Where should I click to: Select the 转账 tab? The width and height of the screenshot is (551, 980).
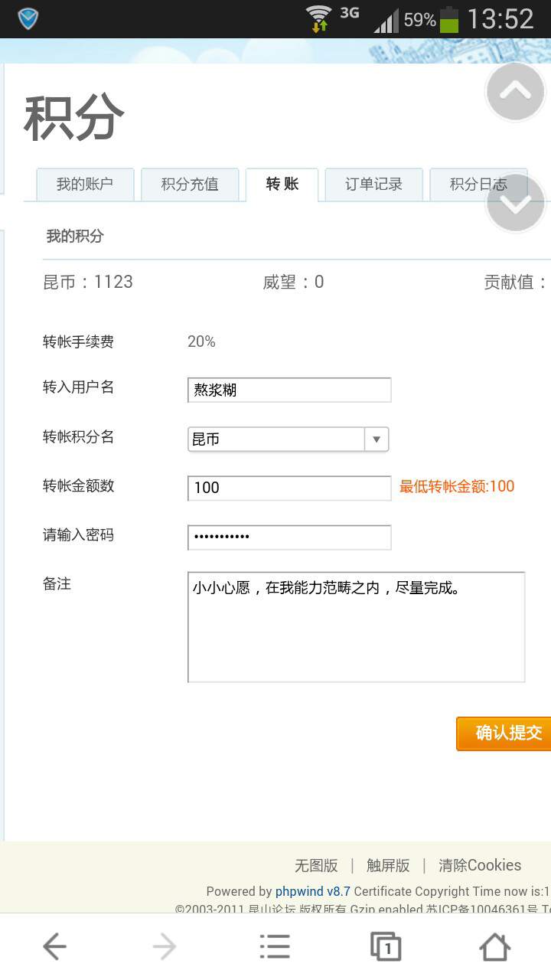(282, 185)
